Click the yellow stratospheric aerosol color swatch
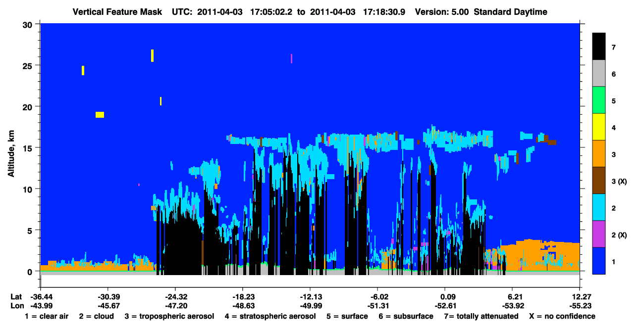Viewport: 644px width, 330px height. click(599, 127)
